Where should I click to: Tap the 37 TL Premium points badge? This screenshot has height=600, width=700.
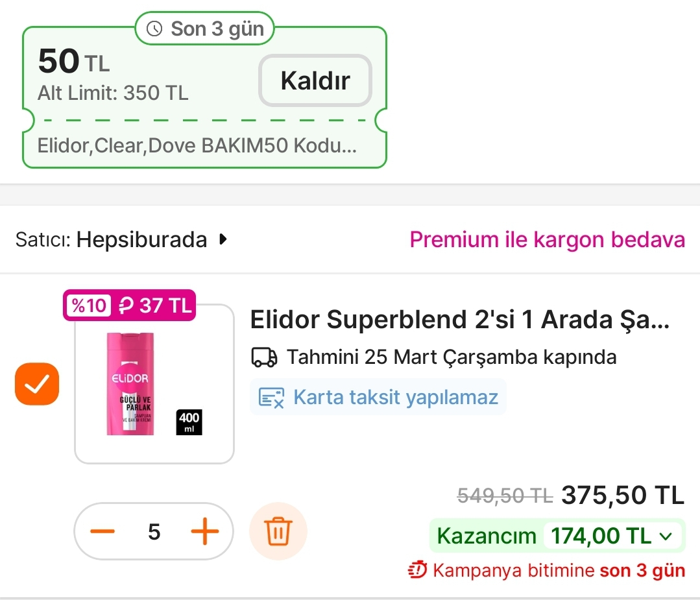(x=156, y=305)
